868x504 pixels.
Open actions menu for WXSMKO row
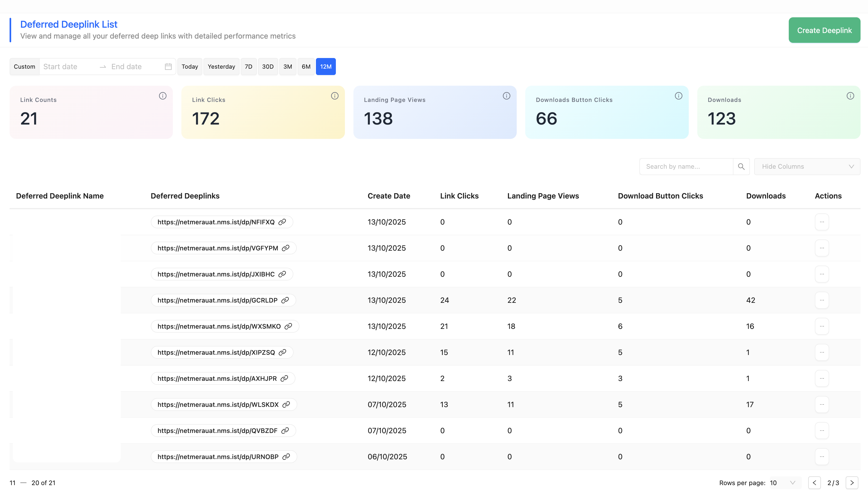[821, 326]
